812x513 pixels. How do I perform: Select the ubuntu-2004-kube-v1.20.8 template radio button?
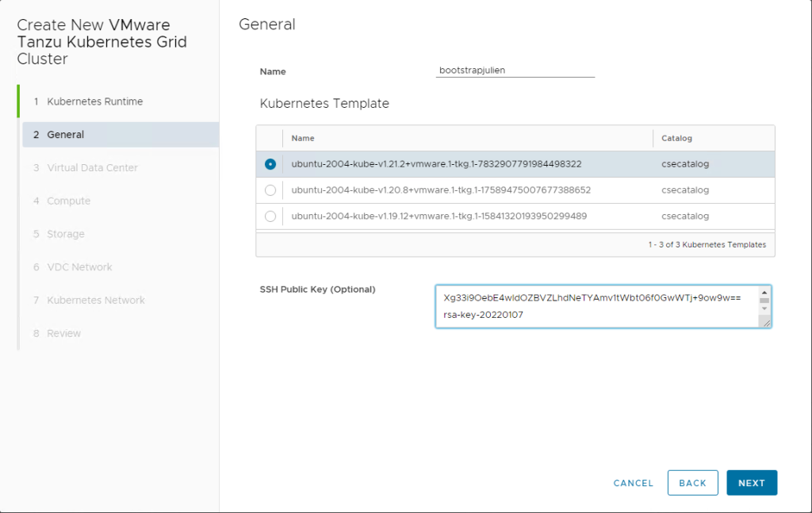tap(270, 190)
